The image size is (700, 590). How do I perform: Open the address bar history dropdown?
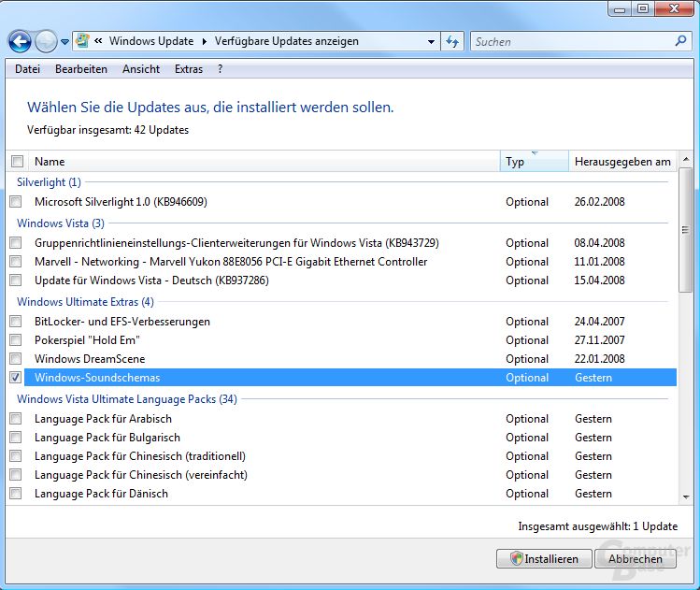tap(431, 41)
